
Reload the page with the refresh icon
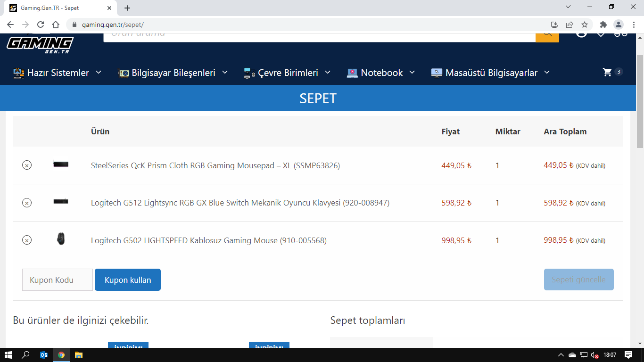[41, 25]
